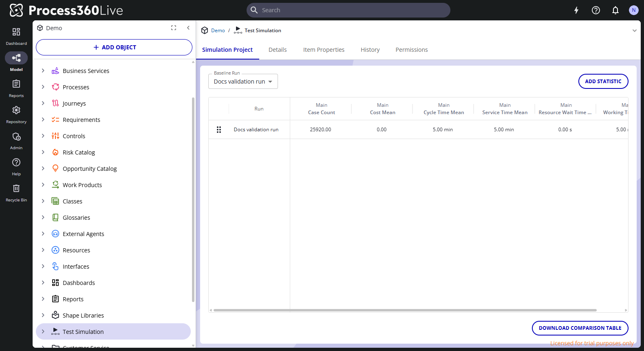The image size is (644, 351).
Task: Open the user avatar N menu
Action: coord(633,10)
